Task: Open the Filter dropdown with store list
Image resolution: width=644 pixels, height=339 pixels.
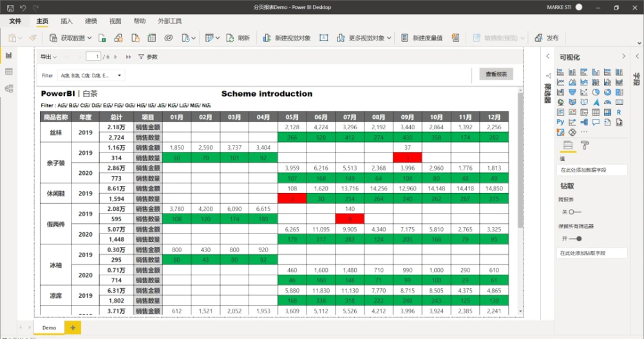Action: tap(90, 75)
